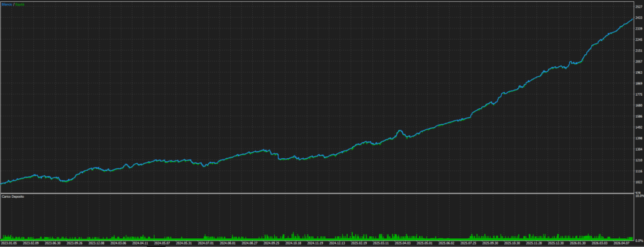The image size is (644, 247).
Task: Select the 2023.02.09 date label
Action: click(x=31, y=243)
